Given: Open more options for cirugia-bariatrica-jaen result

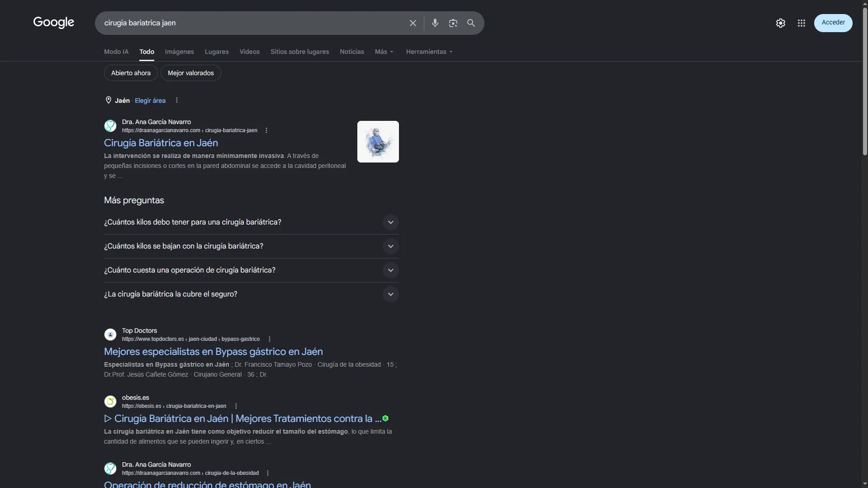Looking at the screenshot, I should [x=266, y=130].
